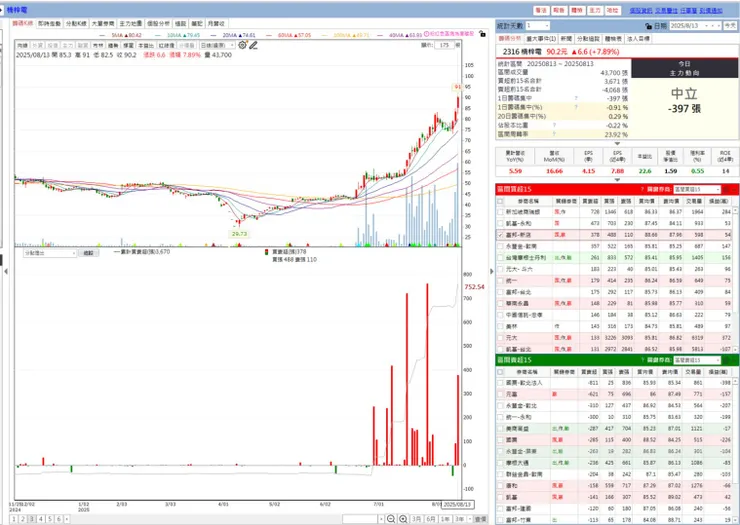The image size is (740, 525).
Task: Open the 日線(還原) period dropdown
Action: pyautogui.click(x=217, y=45)
